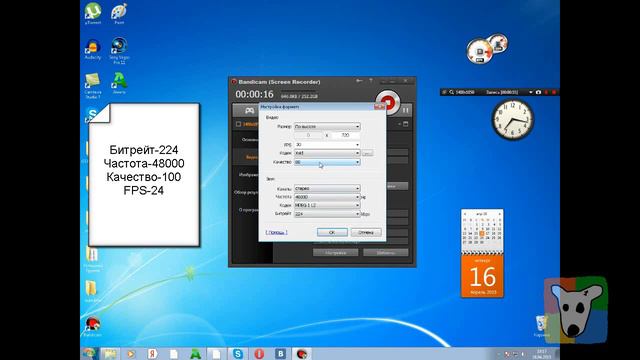640x360 pixels.
Task: Click the calendar gadget showing 16
Action: [x=482, y=253]
